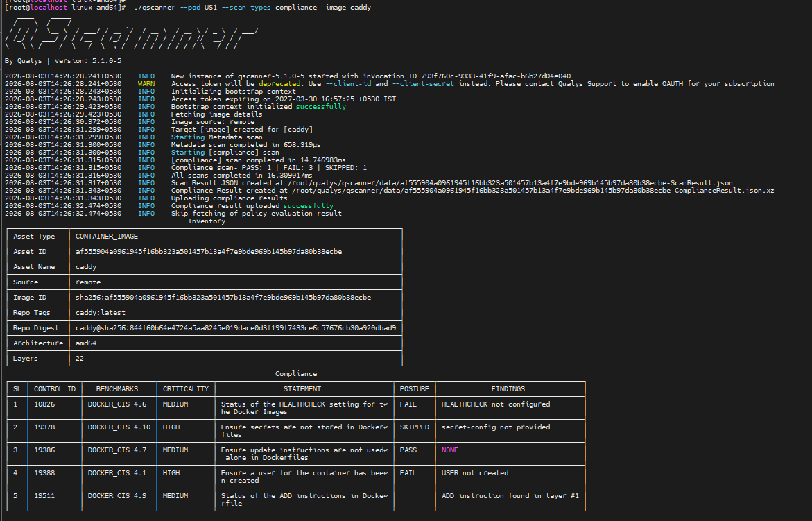Click 'Compliance scan- PASS: 1 | FAIL: 3' summary line
Image resolution: width=812 pixels, height=521 pixels.
(x=269, y=168)
